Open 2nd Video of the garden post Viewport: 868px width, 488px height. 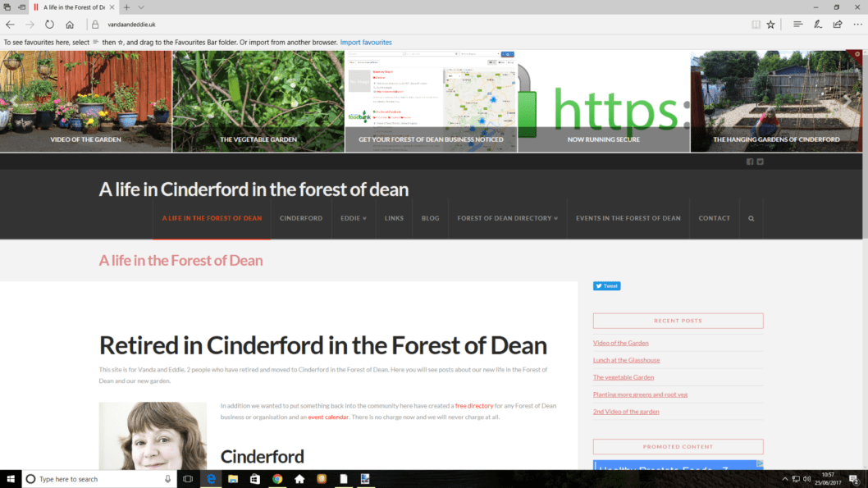[x=626, y=412]
